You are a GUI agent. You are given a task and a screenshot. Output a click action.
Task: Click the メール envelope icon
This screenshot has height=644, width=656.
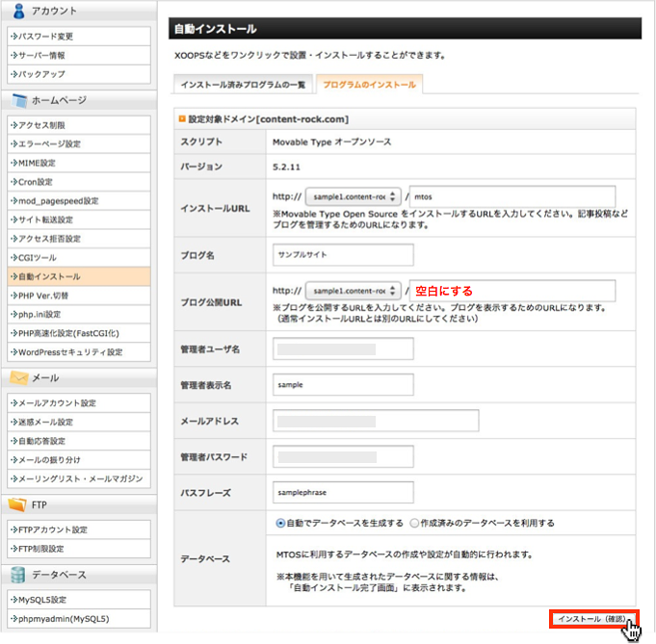19,377
